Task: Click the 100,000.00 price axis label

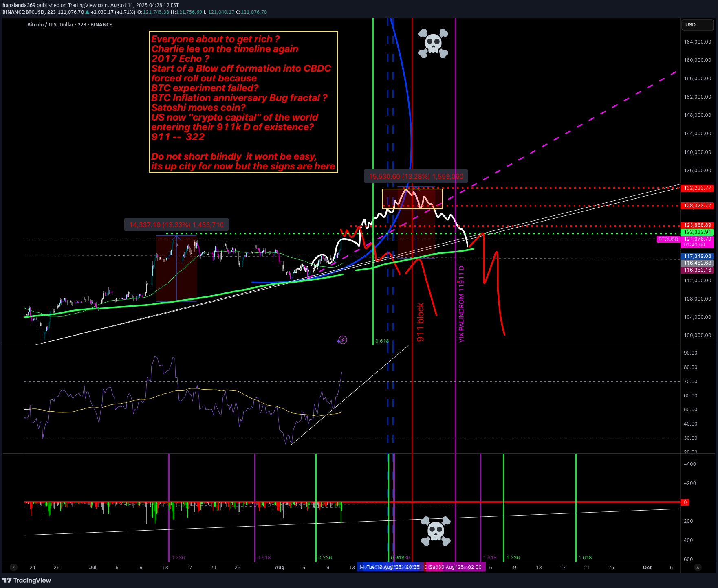Action: click(698, 336)
